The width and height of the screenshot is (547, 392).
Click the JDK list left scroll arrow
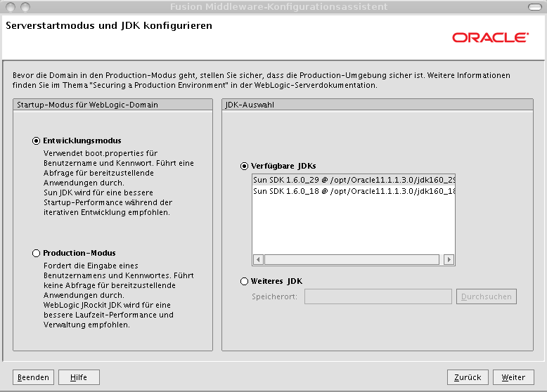tap(258, 260)
